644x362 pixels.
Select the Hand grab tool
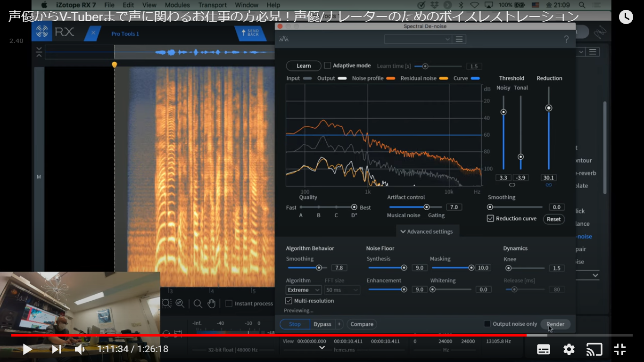211,304
